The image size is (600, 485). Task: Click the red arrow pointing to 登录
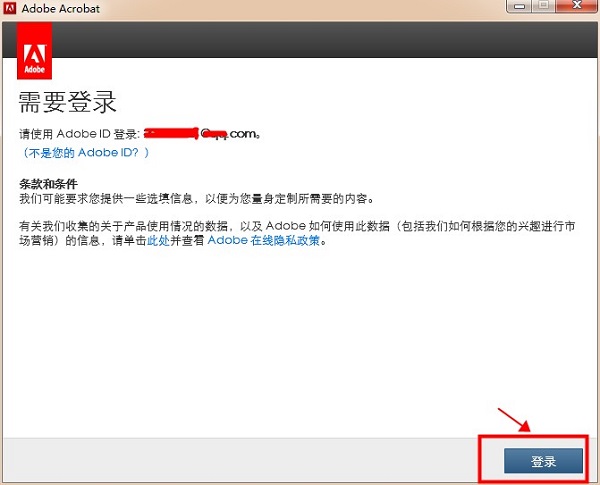(x=514, y=420)
